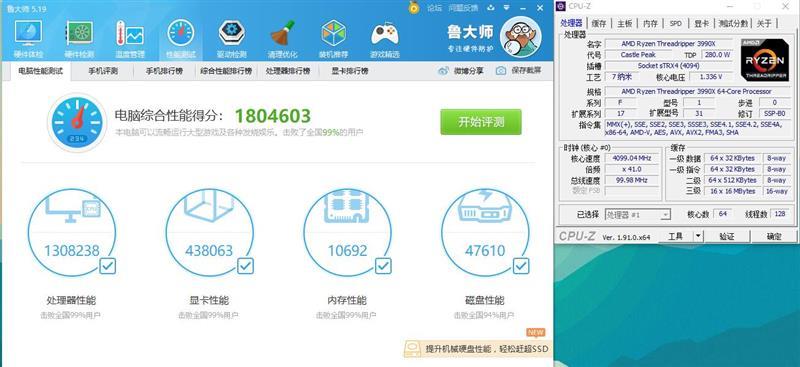Switch to 手机评测 tab
This screenshot has height=367, width=800.
[x=103, y=71]
